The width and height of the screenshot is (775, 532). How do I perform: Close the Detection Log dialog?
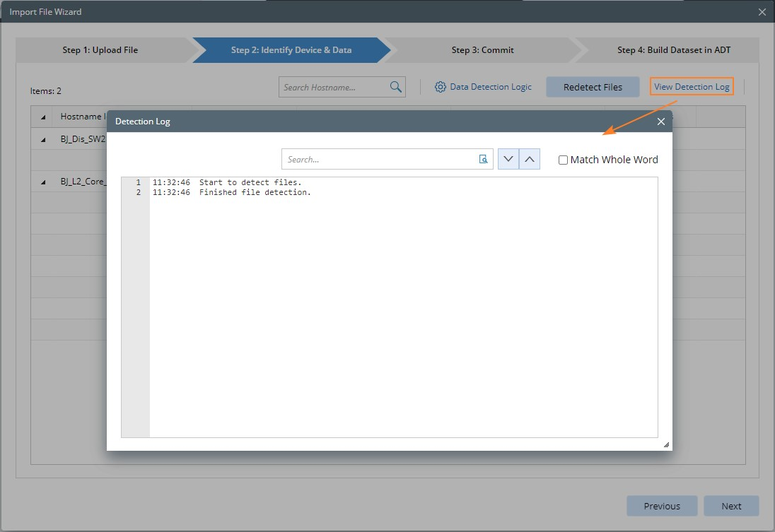661,122
